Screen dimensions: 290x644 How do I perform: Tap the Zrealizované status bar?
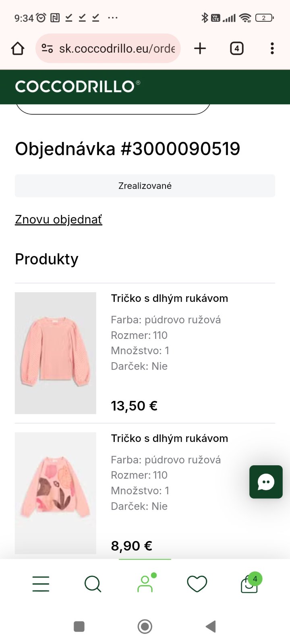coord(145,186)
